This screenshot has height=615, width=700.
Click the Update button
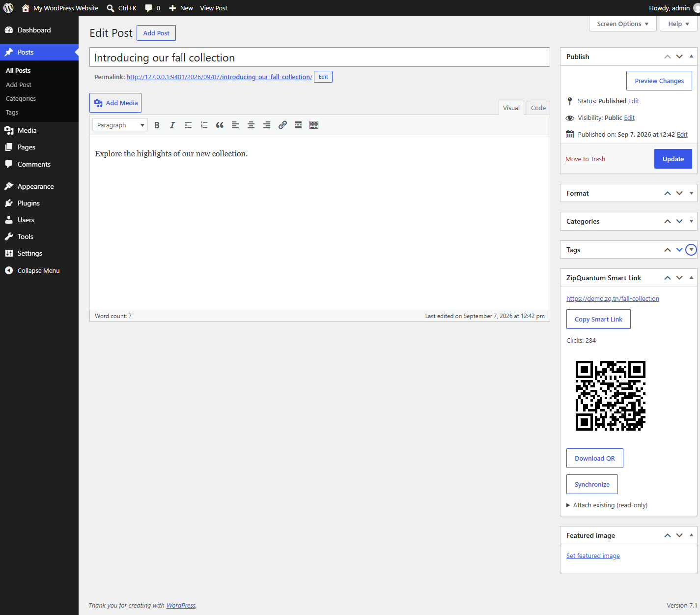click(x=673, y=159)
